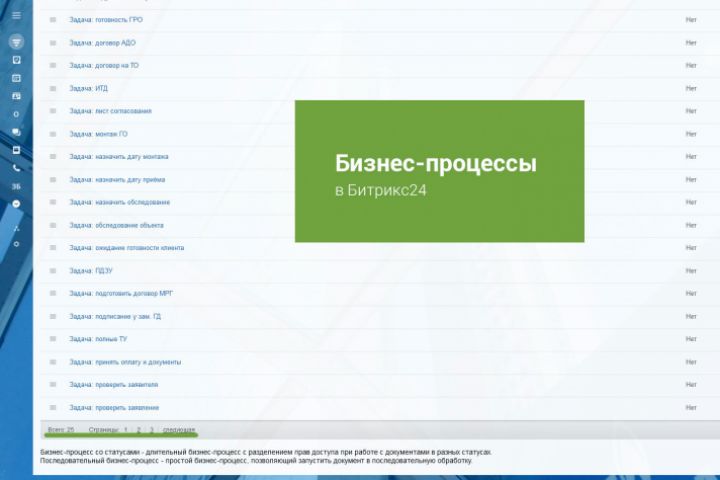720x480 pixels.
Task: Expand actions menu for принять оплату и документы
Action: 53,362
